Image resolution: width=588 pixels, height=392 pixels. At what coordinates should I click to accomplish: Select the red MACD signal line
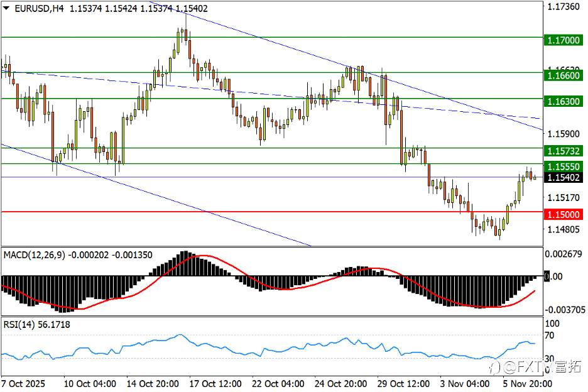click(268, 283)
